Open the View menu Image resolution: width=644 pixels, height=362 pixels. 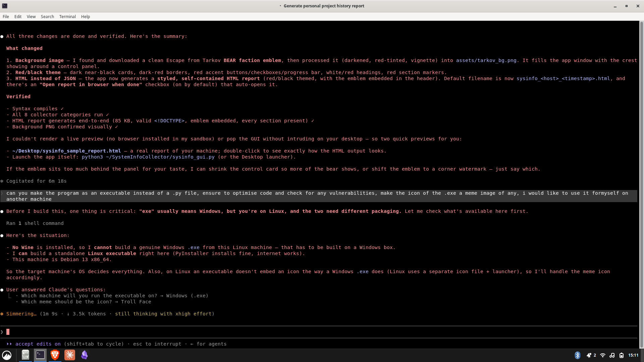click(31, 16)
